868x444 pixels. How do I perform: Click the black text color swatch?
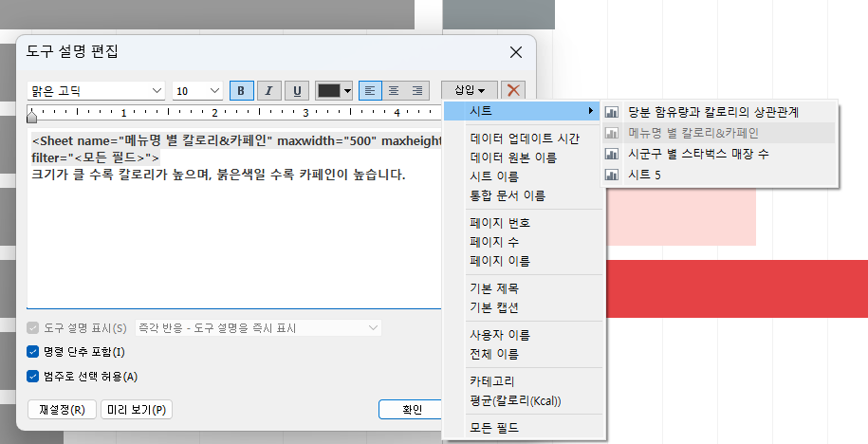(329, 91)
